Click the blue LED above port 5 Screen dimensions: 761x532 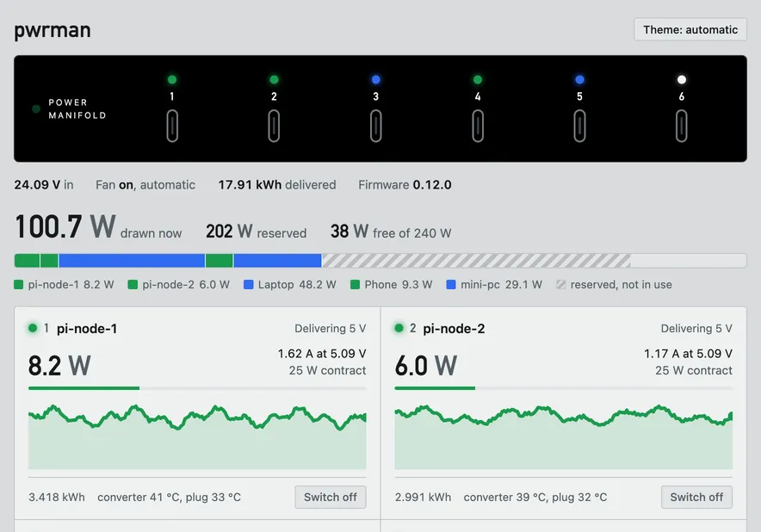pos(579,79)
